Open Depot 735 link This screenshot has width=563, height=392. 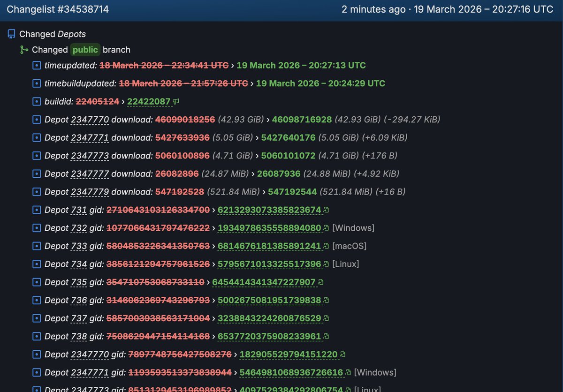79,282
